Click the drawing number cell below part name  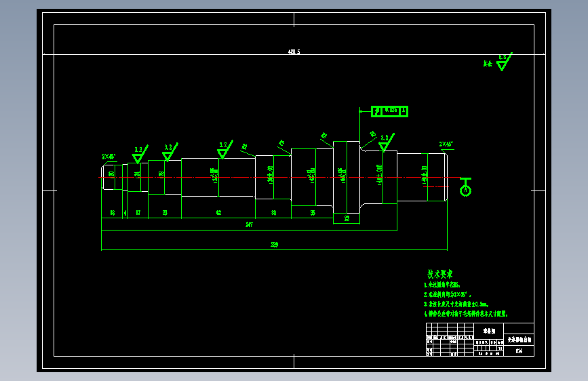pyautogui.click(x=519, y=351)
